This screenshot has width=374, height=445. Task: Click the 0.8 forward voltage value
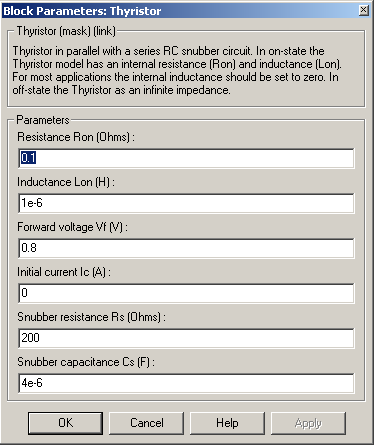(29, 248)
